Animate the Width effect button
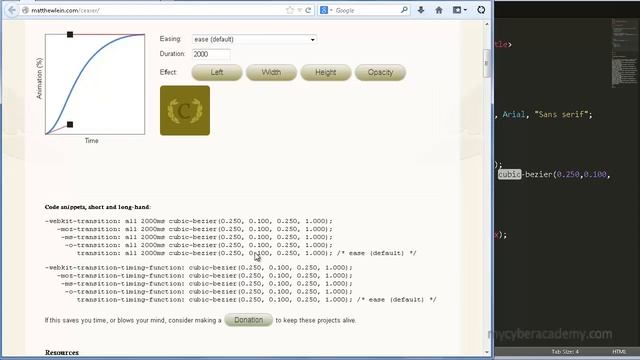This screenshot has height=360, width=640. click(x=271, y=72)
